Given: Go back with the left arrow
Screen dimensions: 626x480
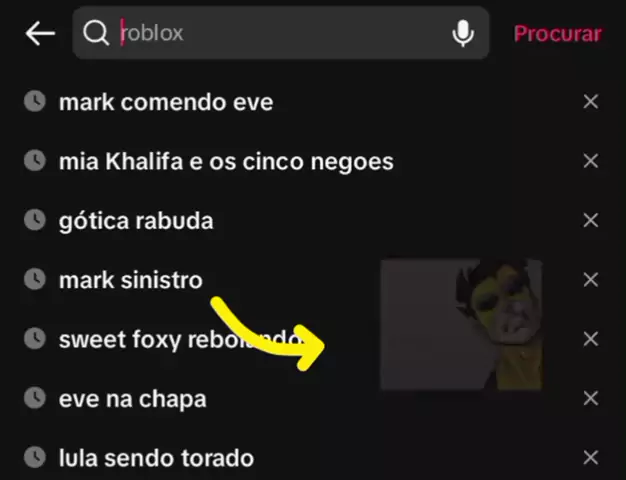Looking at the screenshot, I should pyautogui.click(x=40, y=33).
